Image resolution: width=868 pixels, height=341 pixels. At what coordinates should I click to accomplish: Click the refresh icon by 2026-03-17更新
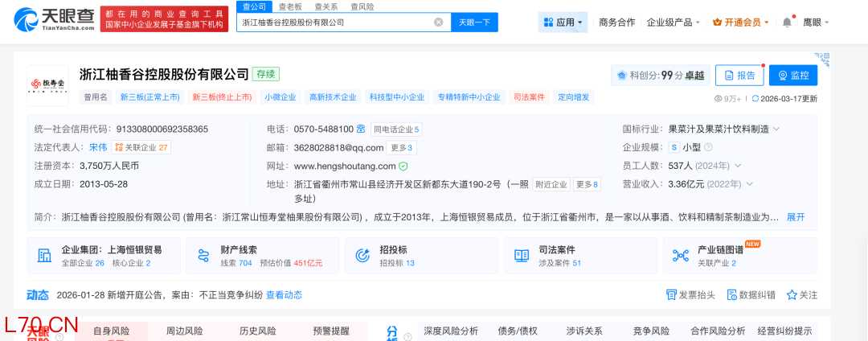click(755, 99)
